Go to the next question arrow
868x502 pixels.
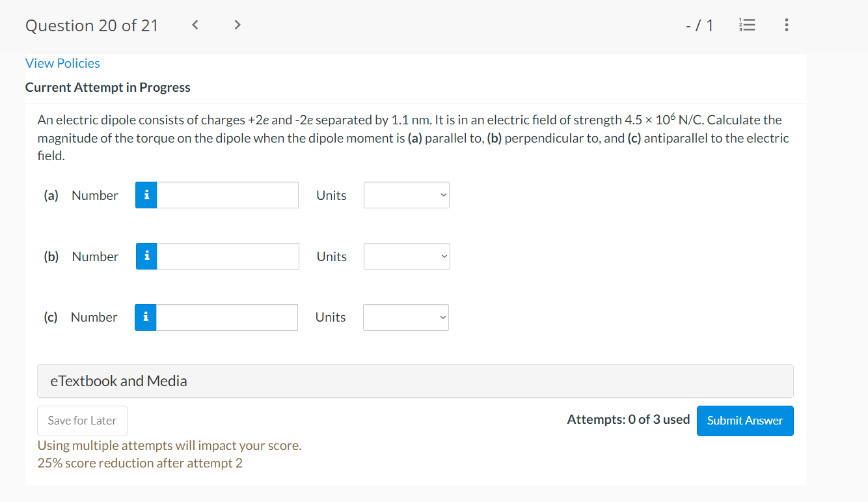point(237,25)
